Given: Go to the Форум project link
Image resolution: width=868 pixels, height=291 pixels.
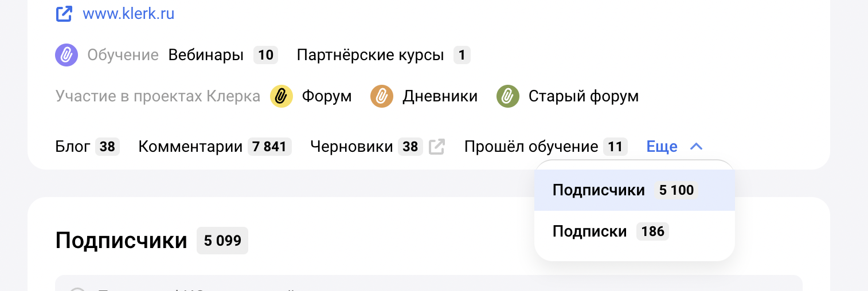Looking at the screenshot, I should pyautogui.click(x=327, y=96).
